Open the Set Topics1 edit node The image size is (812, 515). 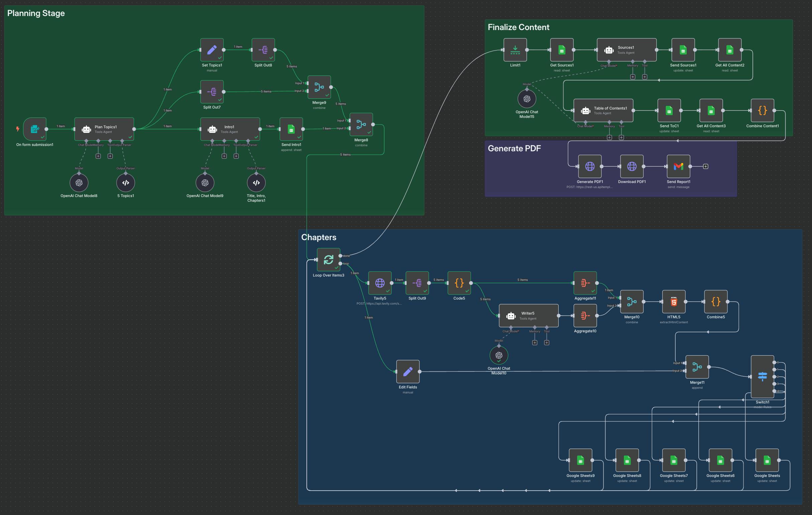point(212,50)
